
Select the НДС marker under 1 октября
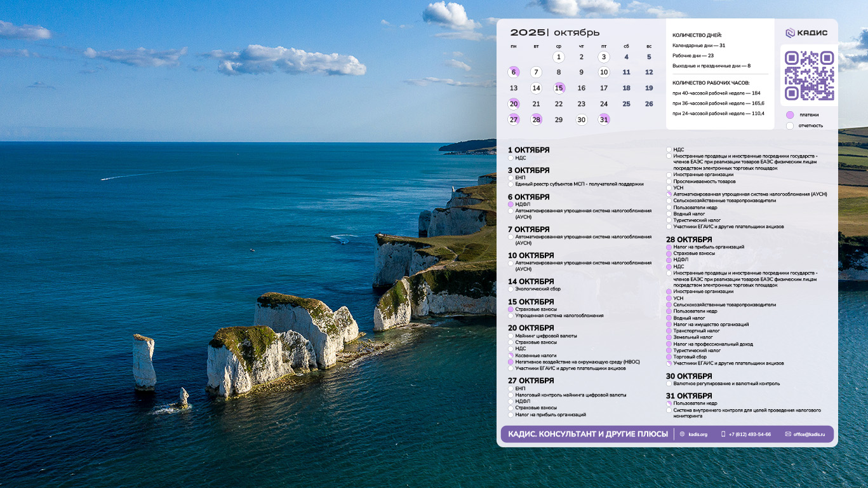click(x=511, y=158)
